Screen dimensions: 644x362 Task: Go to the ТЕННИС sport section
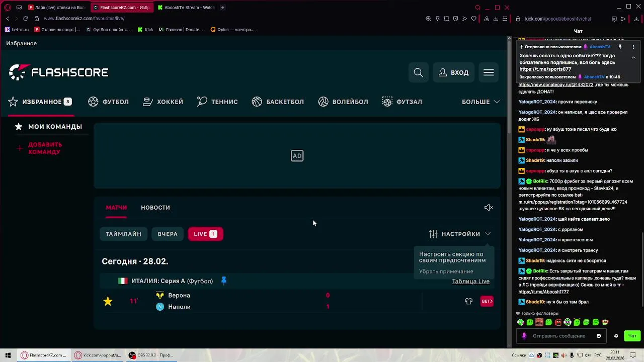(x=217, y=102)
